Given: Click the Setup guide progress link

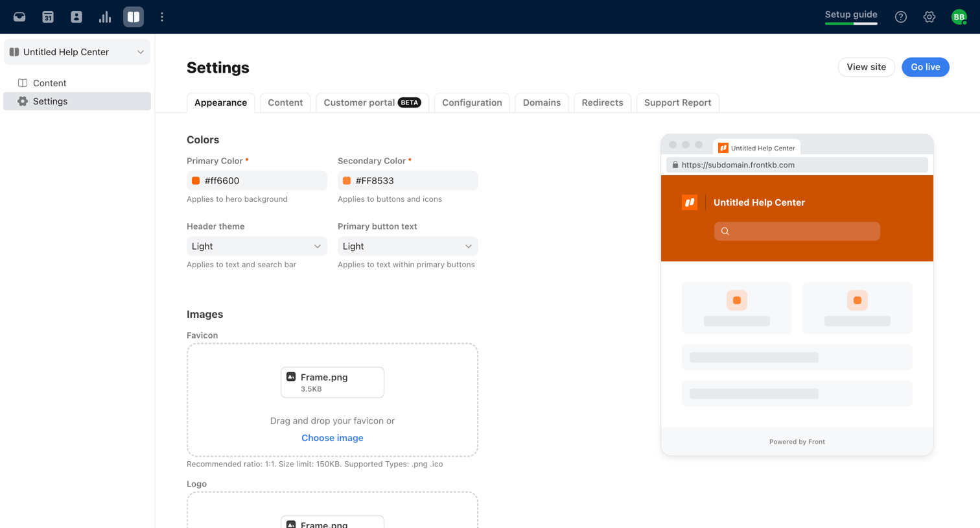Looking at the screenshot, I should coord(851,16).
